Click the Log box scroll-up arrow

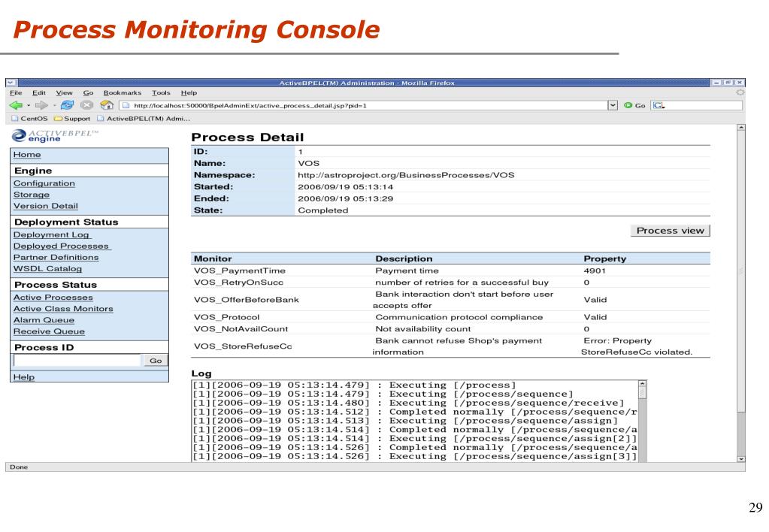tap(643, 384)
